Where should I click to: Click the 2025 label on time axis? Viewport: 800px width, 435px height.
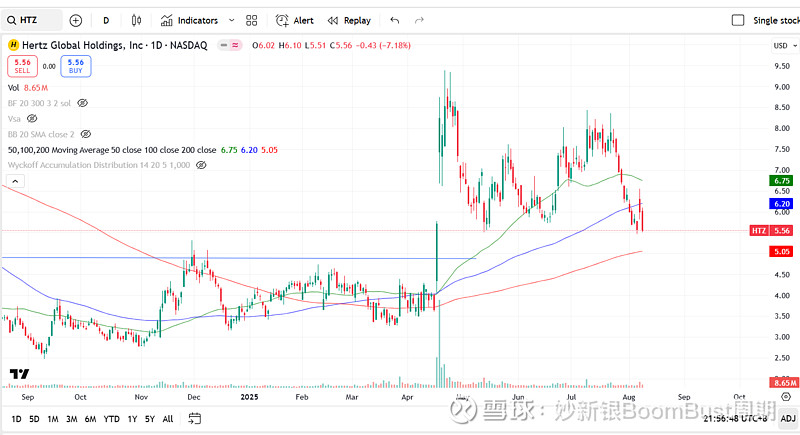pyautogui.click(x=249, y=397)
